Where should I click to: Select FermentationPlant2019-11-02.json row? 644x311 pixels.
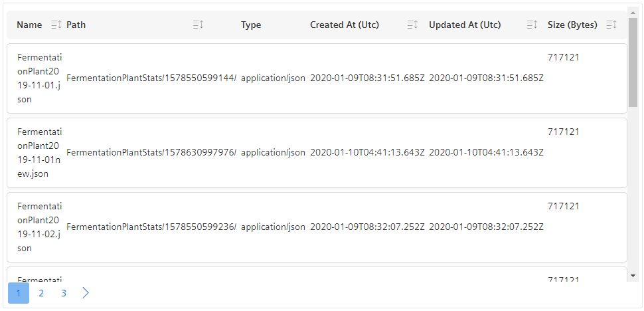pyautogui.click(x=317, y=227)
